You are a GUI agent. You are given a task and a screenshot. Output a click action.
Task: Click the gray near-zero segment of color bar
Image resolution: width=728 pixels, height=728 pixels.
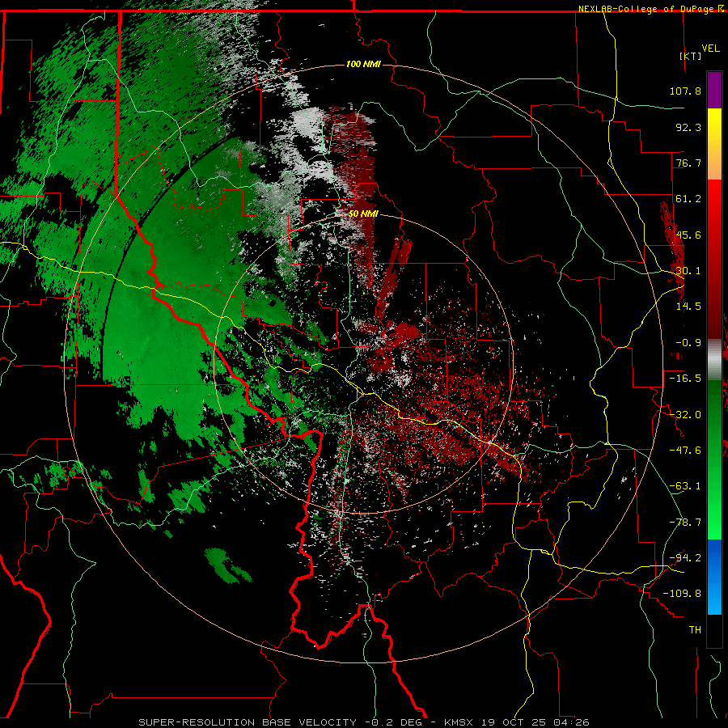point(714,360)
